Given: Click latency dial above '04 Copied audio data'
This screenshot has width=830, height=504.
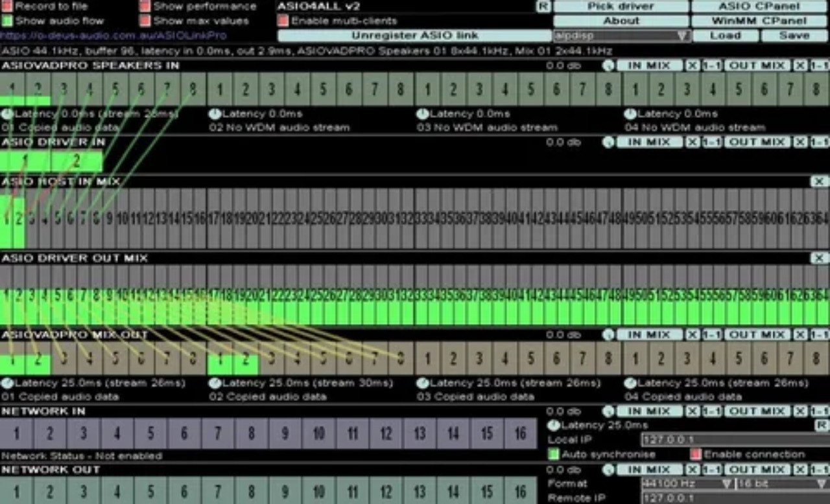Looking at the screenshot, I should pyautogui.click(x=630, y=384).
